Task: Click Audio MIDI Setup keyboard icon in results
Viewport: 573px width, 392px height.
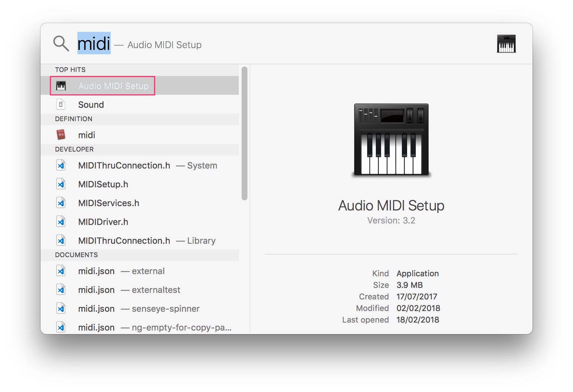Action: pyautogui.click(x=61, y=86)
